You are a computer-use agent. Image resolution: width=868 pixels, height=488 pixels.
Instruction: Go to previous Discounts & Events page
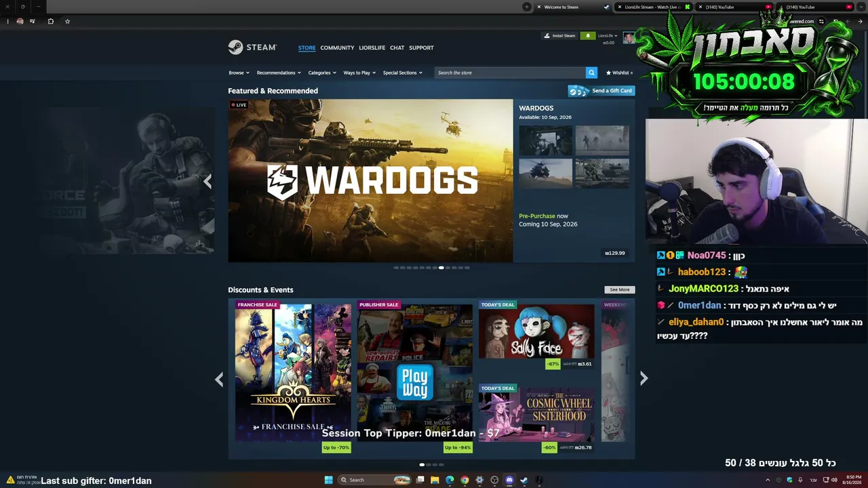point(219,379)
